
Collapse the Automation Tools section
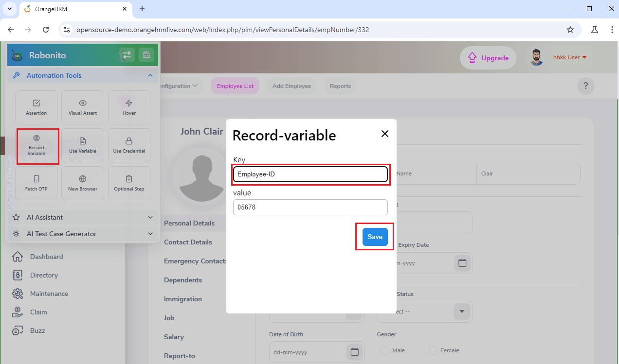(150, 75)
